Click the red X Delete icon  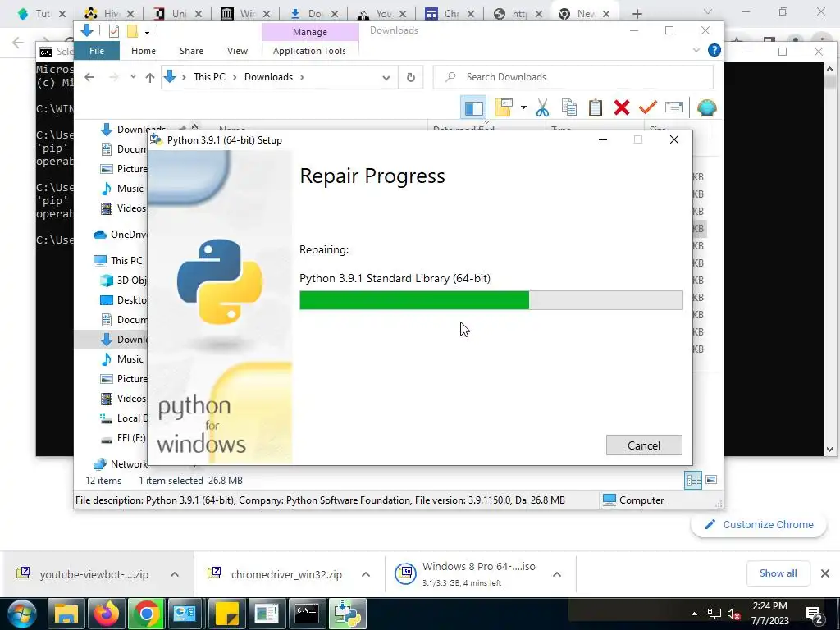pos(622,107)
